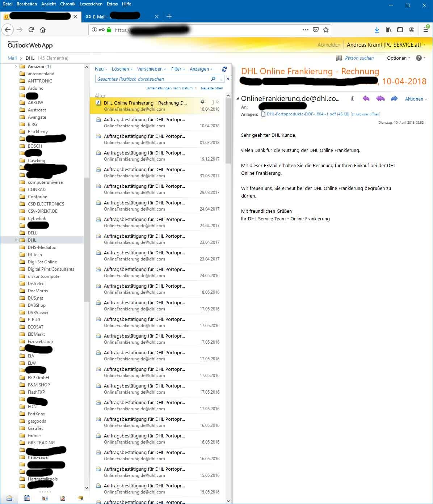Screen dimensions: 433x504
Task: Open the Aktionen dropdown
Action: 416,99
